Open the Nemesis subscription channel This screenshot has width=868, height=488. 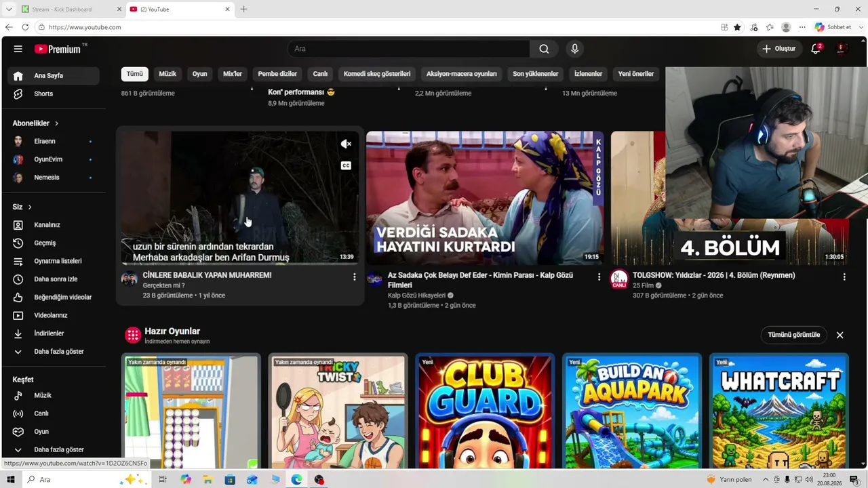coord(53,178)
